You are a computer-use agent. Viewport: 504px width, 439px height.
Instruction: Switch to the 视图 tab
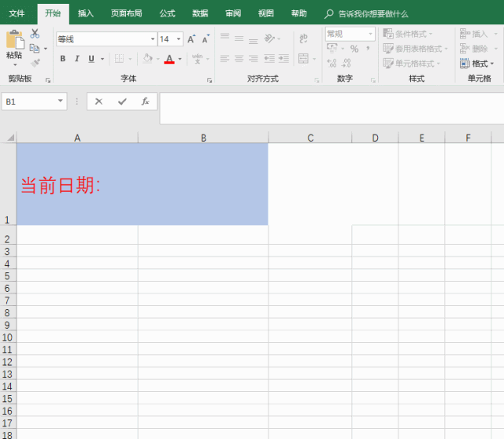pyautogui.click(x=266, y=13)
